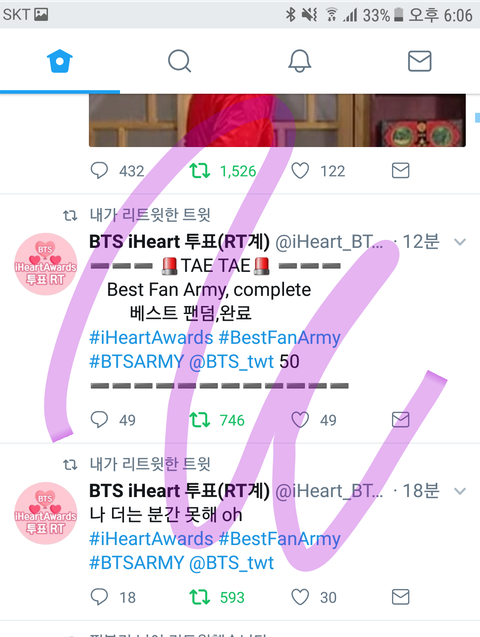This screenshot has width=480, height=637.
Task: Reply to the tweet with 432 comments
Action: pos(99,171)
